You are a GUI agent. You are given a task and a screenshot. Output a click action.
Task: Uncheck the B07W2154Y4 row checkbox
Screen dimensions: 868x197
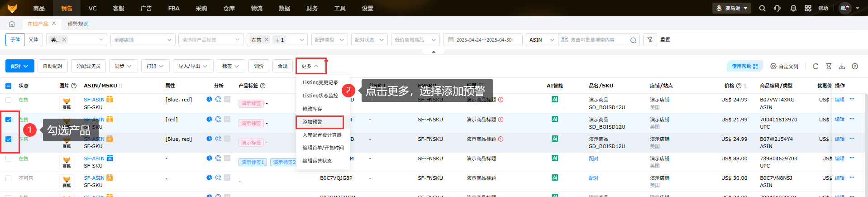(8, 139)
